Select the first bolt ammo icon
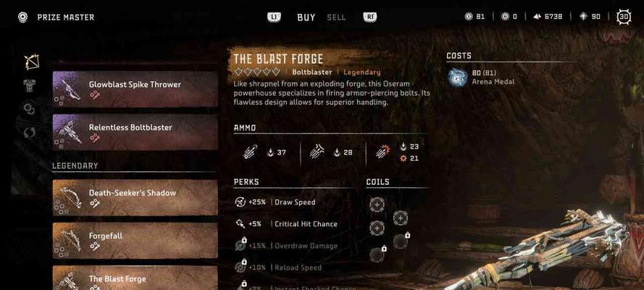Image resolution: width=644 pixels, height=290 pixels. pos(250,152)
